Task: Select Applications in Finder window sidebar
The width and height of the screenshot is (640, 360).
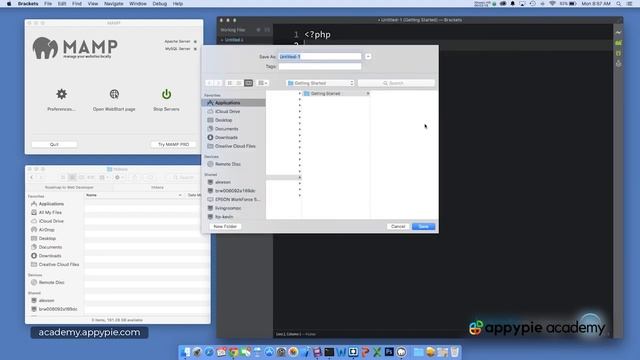Action: pos(51,204)
